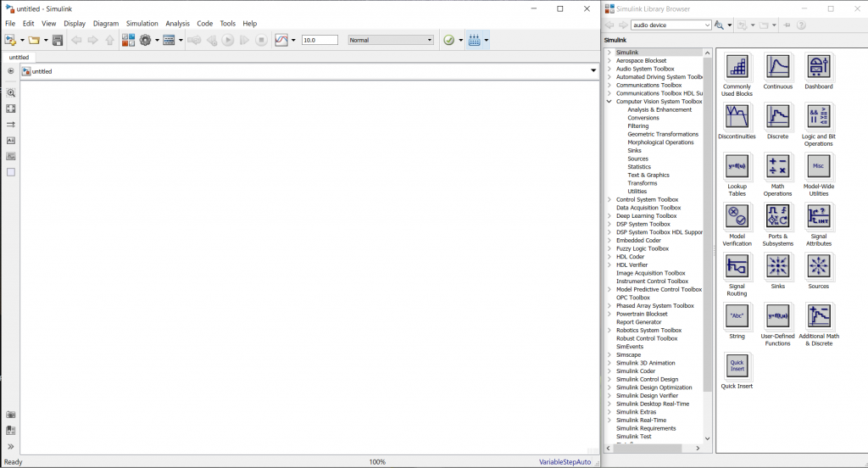Screen dimensions: 868x468
Task: Expand the hidden palette chevron at bottom left
Action: click(x=10, y=447)
